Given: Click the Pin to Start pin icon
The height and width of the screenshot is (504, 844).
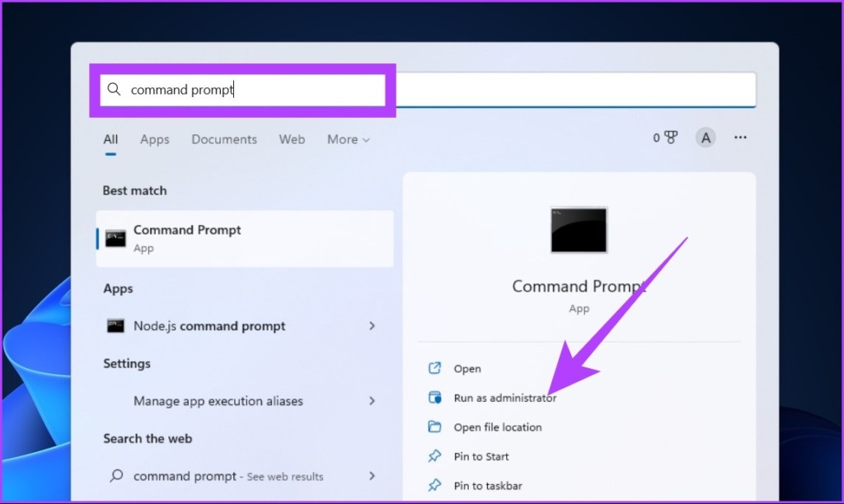Looking at the screenshot, I should [x=434, y=456].
